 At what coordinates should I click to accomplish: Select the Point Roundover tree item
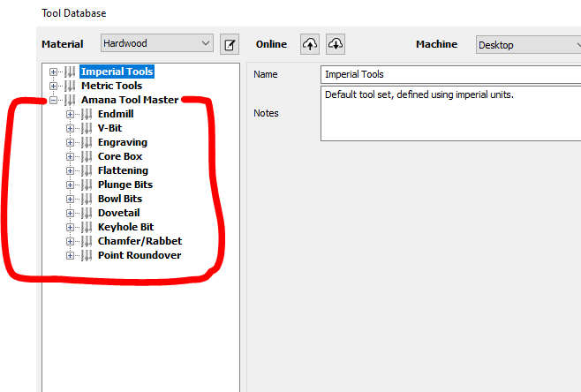(140, 255)
